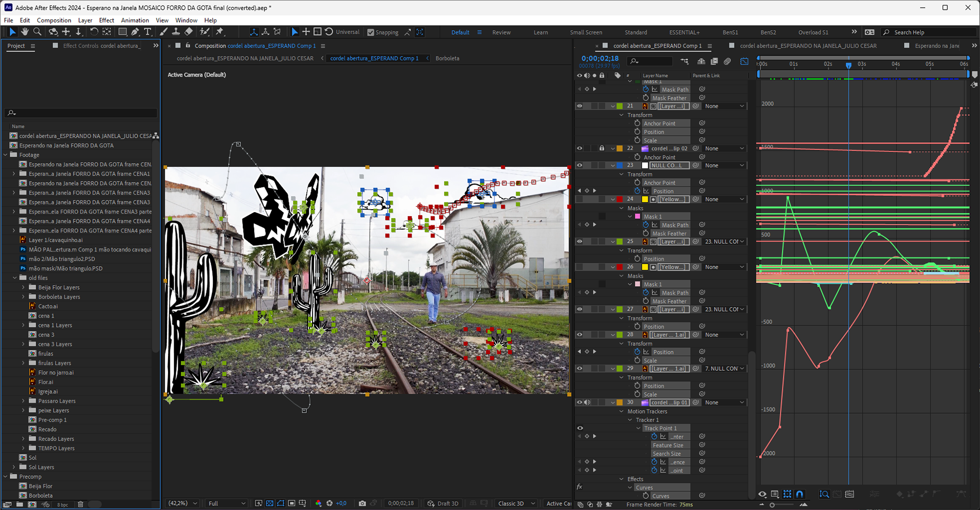This screenshot has width=980, height=510.
Task: Open layer 21 parent None dropdown
Action: coord(724,106)
